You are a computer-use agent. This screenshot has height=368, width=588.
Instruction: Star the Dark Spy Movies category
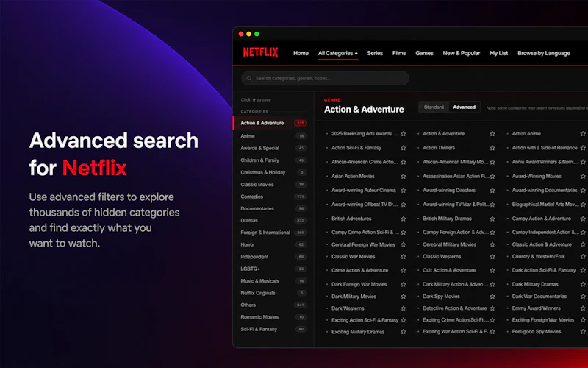point(492,297)
